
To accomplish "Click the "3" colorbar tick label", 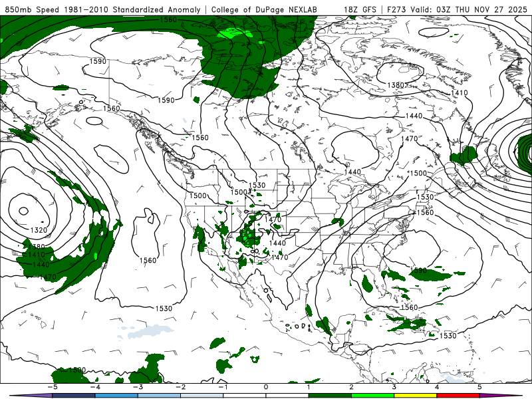I will [x=394, y=387].
